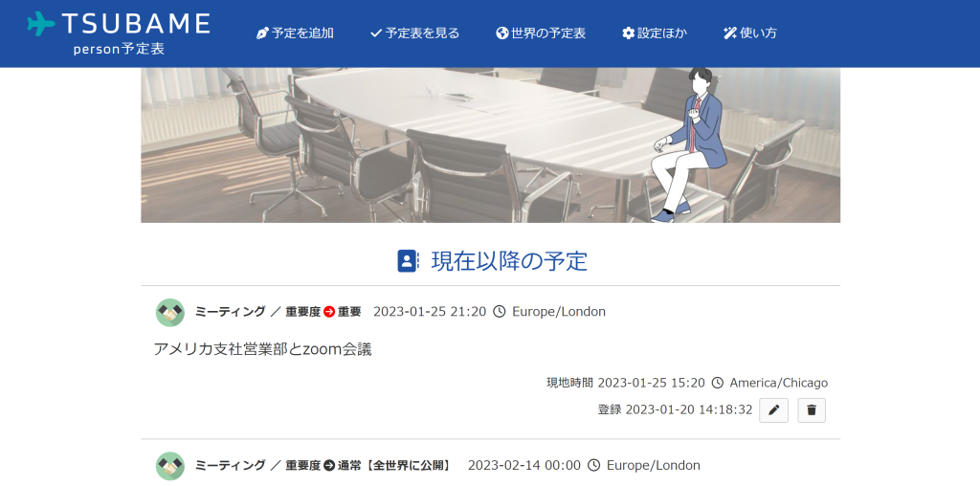This screenshot has width=980, height=486.
Task: Open the 予定を追加 menu item
Action: click(295, 33)
